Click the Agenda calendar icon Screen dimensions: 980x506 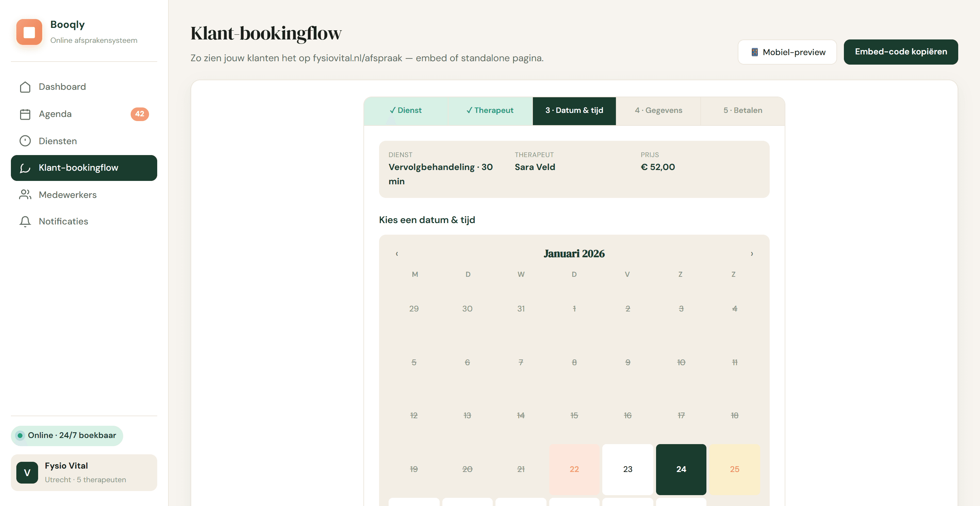click(x=25, y=114)
